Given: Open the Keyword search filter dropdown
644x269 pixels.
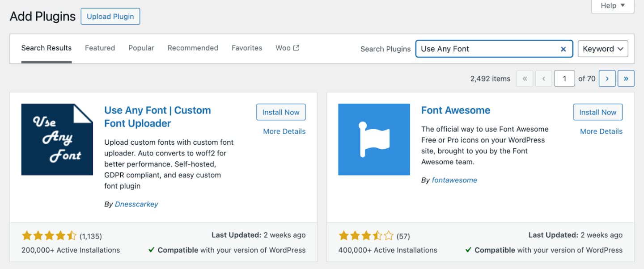Looking at the screenshot, I should coord(603,49).
